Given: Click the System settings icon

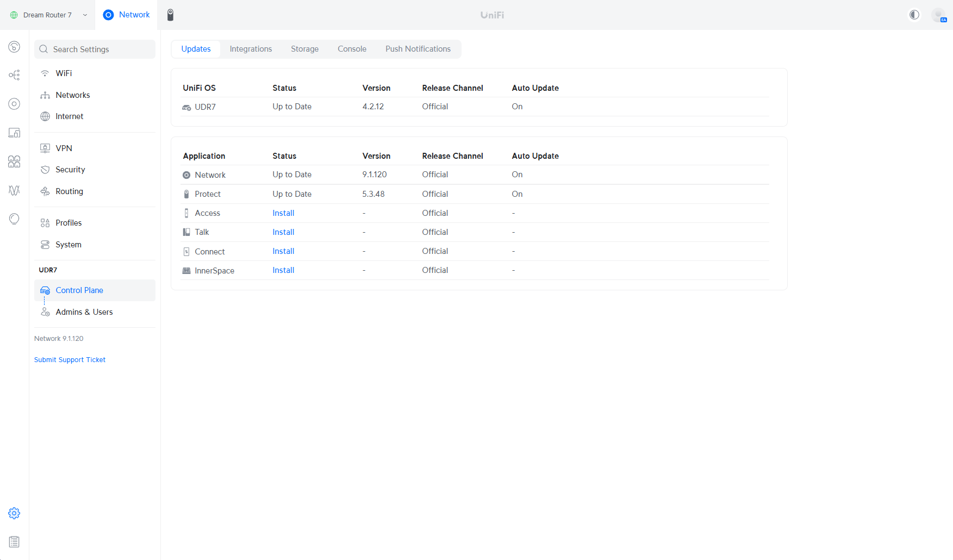Looking at the screenshot, I should 45,245.
